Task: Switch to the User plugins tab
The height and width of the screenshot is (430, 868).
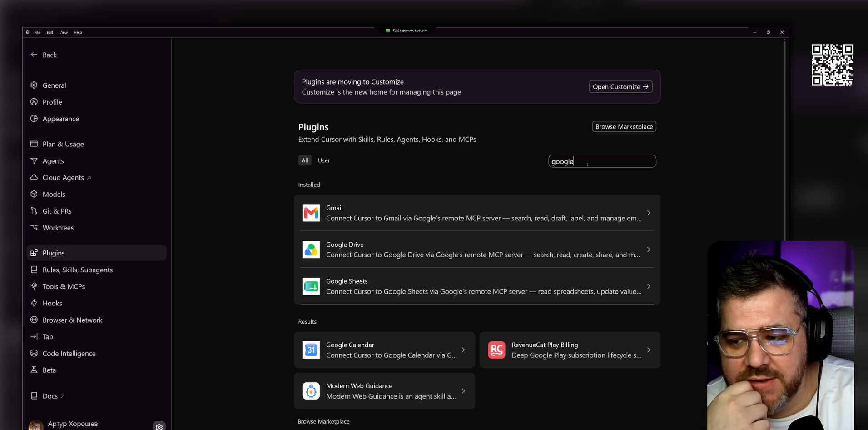Action: click(x=324, y=160)
